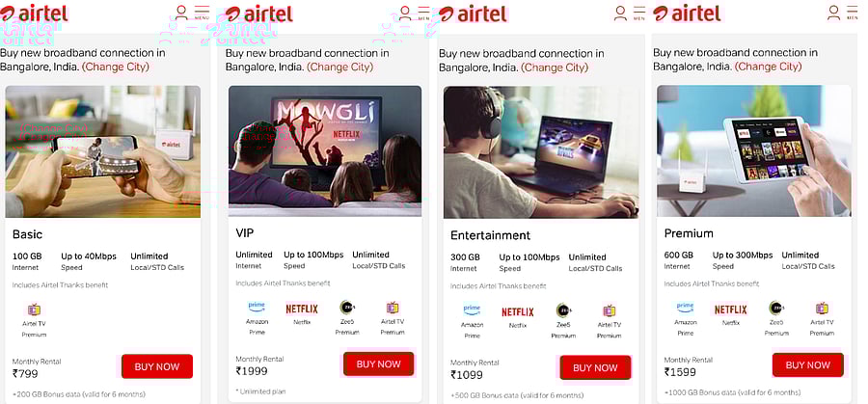This screenshot has height=404, width=868.
Task: Click the Airtel TV Premium icon under Basic
Action: coord(35,310)
